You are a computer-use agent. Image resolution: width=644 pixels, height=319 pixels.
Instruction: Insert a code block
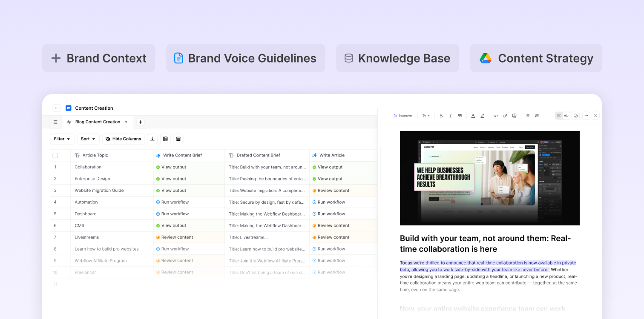496,116
